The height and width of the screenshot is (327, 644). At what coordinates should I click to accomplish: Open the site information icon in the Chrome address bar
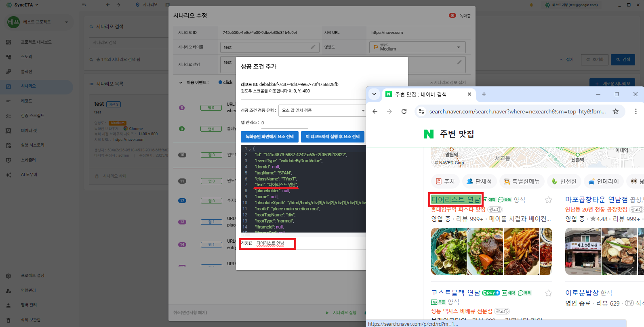point(421,111)
